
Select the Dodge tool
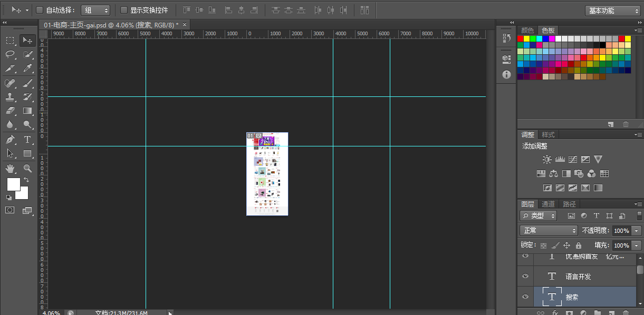[x=27, y=125]
